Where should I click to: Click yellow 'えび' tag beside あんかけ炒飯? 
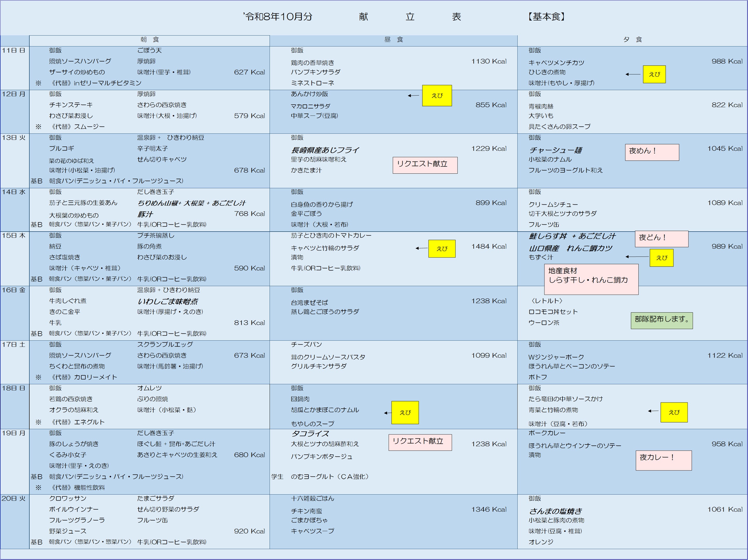click(437, 96)
